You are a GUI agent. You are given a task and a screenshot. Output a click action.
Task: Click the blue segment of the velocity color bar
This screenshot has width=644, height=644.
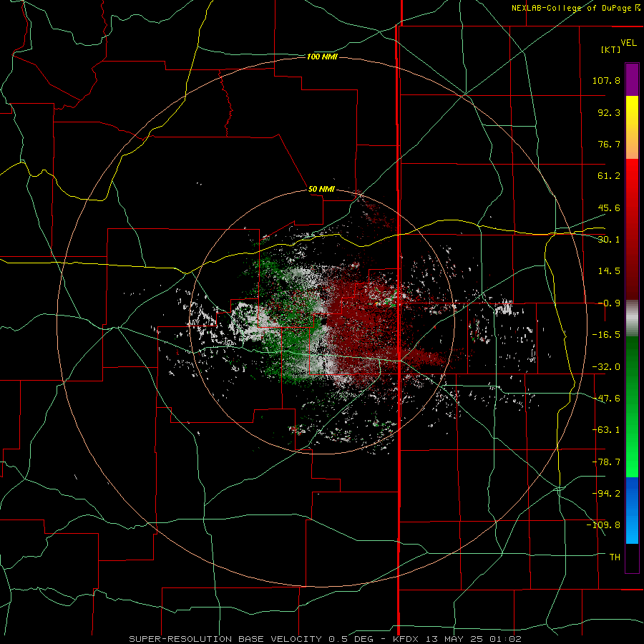[x=632, y=510]
